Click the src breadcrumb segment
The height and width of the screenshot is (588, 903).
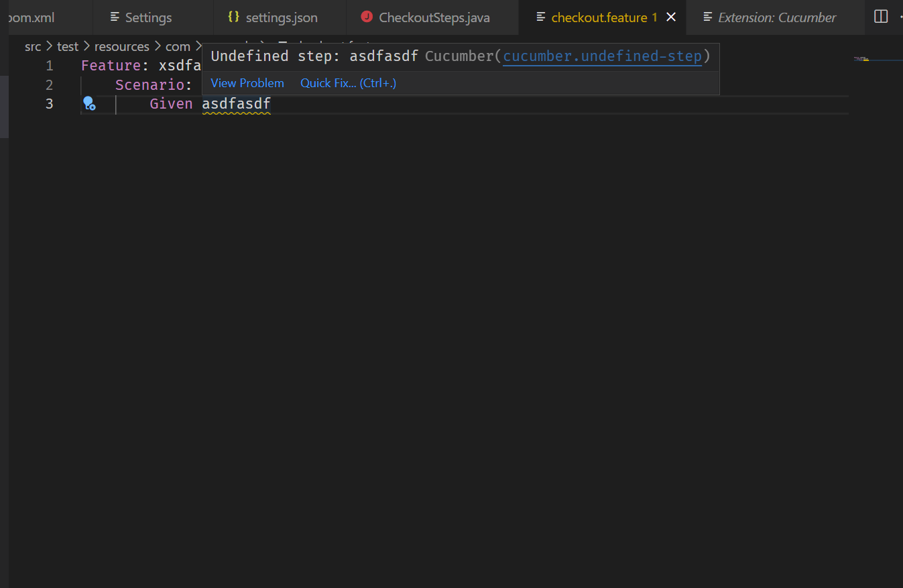(x=33, y=46)
